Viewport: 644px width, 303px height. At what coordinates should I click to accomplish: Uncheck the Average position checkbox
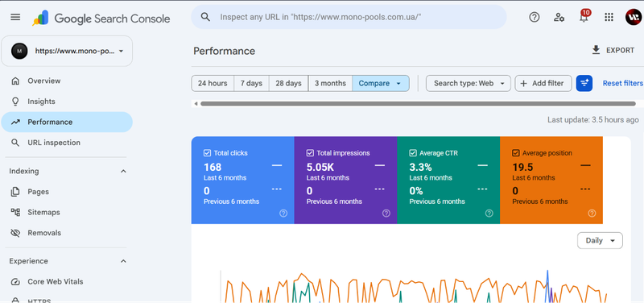pos(516,153)
